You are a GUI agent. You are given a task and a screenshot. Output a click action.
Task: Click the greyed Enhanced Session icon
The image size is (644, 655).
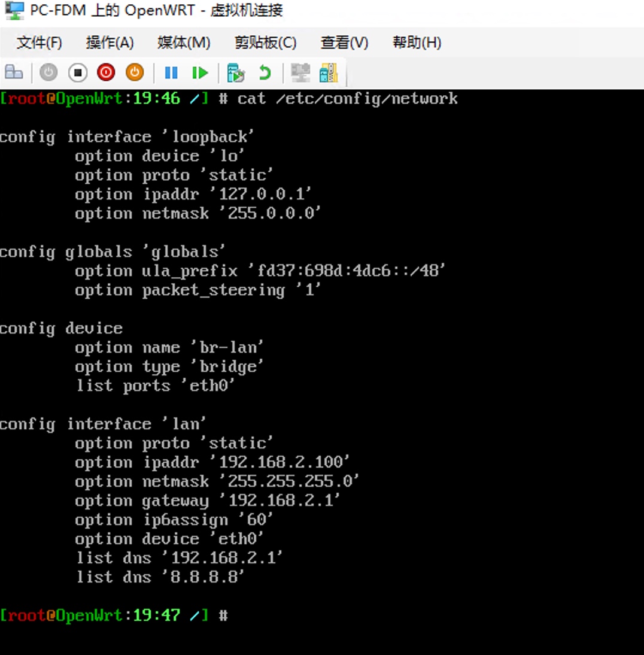(x=300, y=73)
